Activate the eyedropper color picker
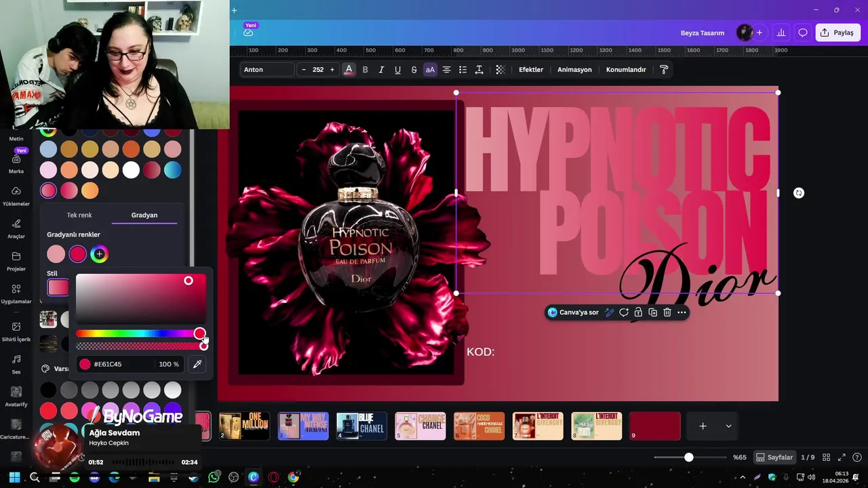 [197, 364]
